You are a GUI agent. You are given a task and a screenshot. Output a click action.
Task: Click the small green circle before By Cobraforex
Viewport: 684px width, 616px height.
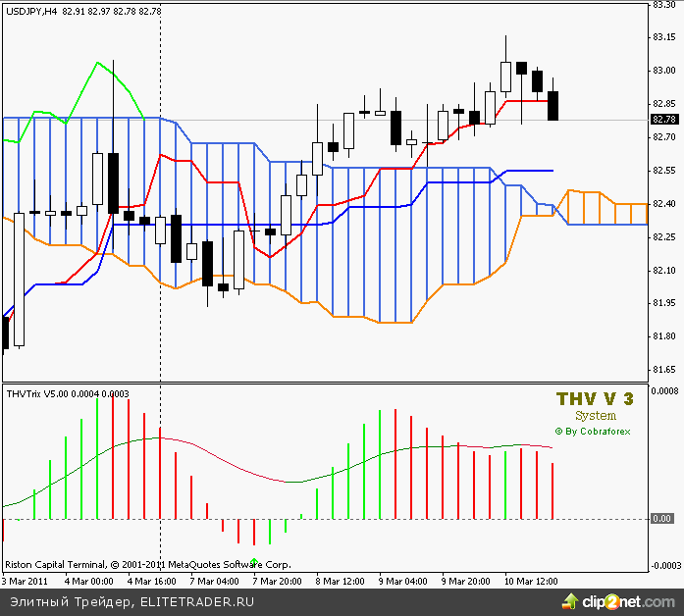click(558, 430)
